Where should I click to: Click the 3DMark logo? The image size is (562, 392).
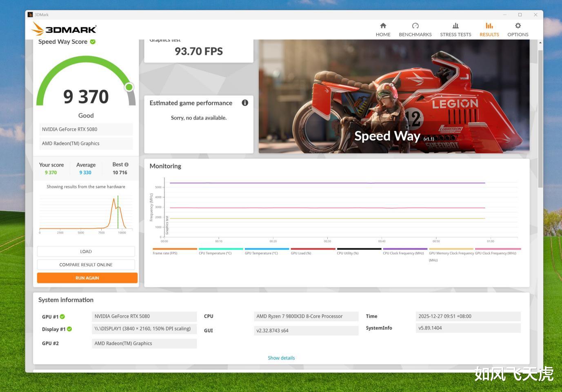(x=64, y=29)
